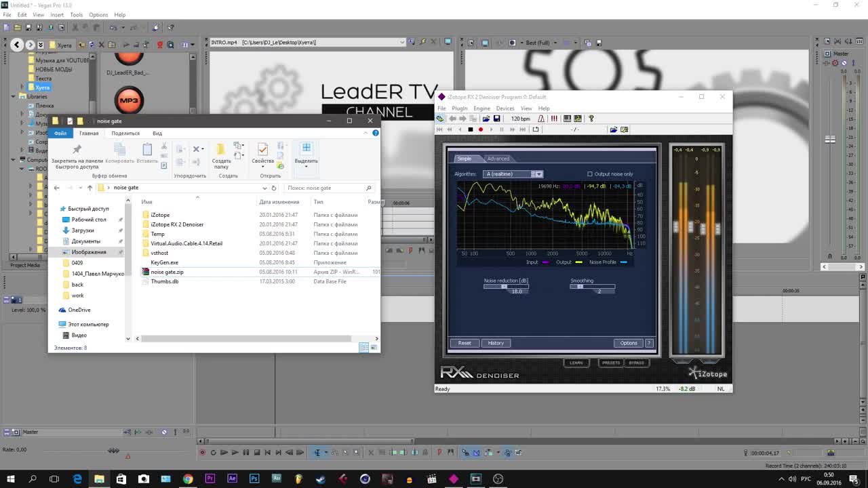The width and height of the screenshot is (868, 488).
Task: Expand the Выделить dropdown in Explorer ribbon
Action: click(x=306, y=167)
